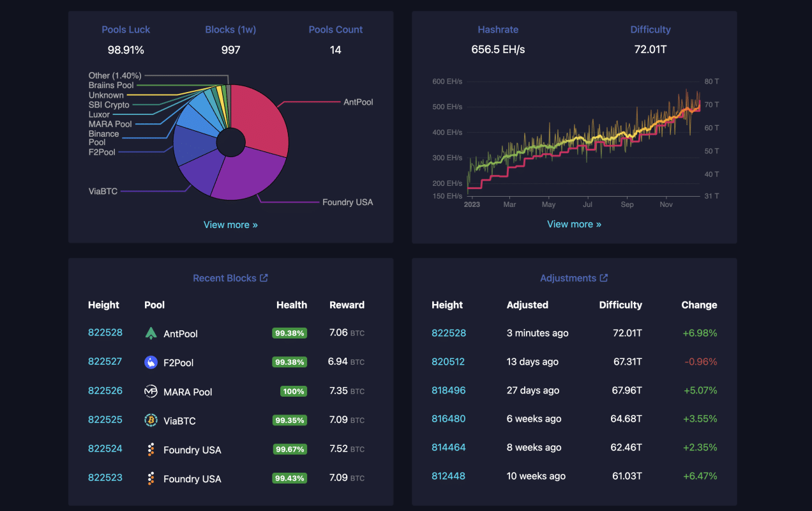
Task: Open adjustment height 812448
Action: tap(448, 476)
